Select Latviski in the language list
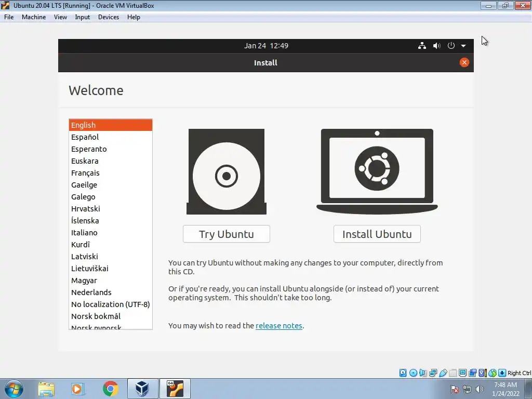 111,257
